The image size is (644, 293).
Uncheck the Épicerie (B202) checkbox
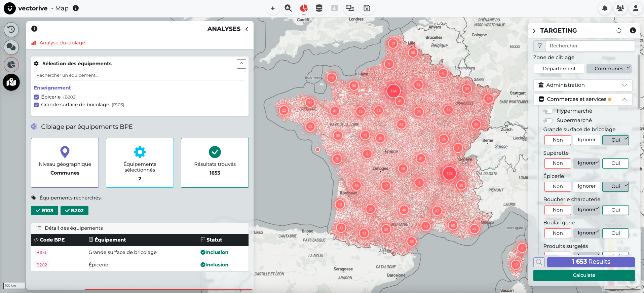pos(36,97)
